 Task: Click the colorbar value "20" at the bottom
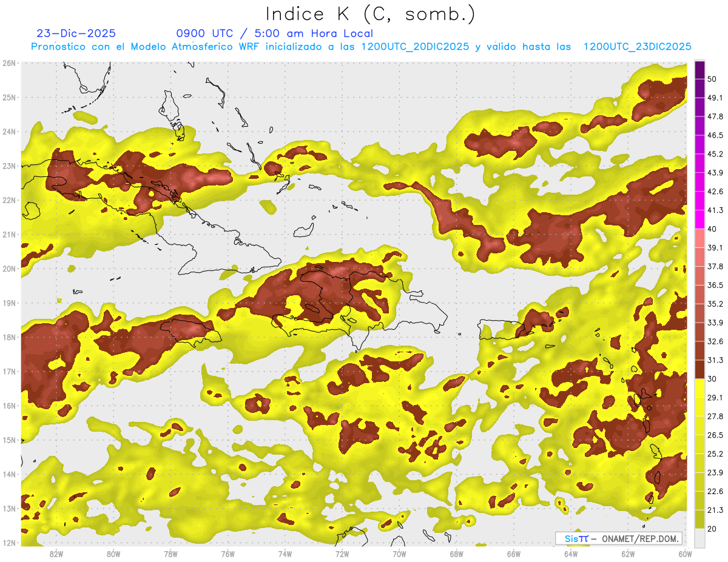coord(712,529)
